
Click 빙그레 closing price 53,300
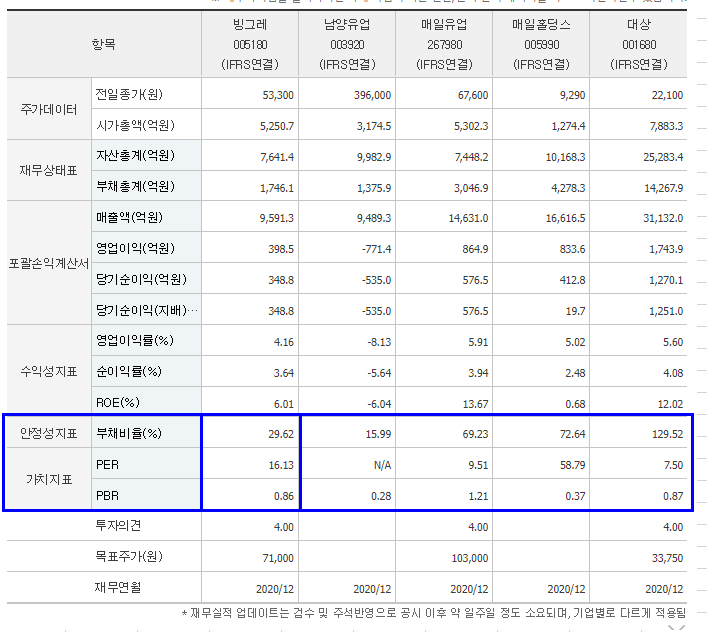(x=278, y=95)
